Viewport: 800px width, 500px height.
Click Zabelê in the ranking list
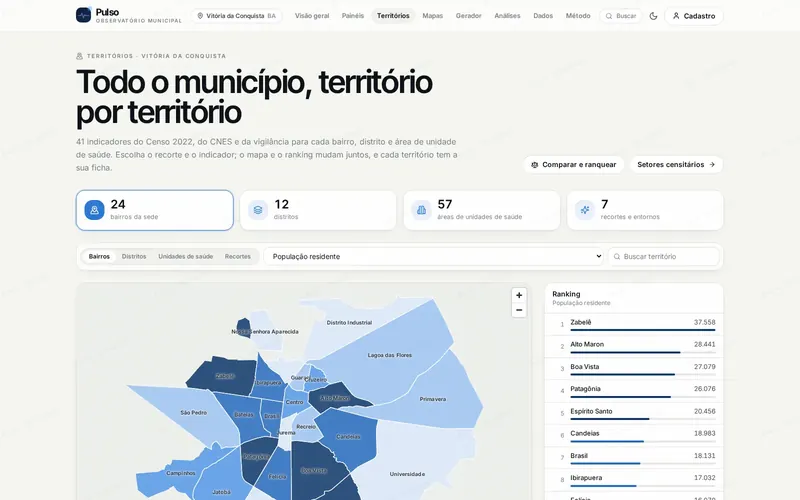634,324
